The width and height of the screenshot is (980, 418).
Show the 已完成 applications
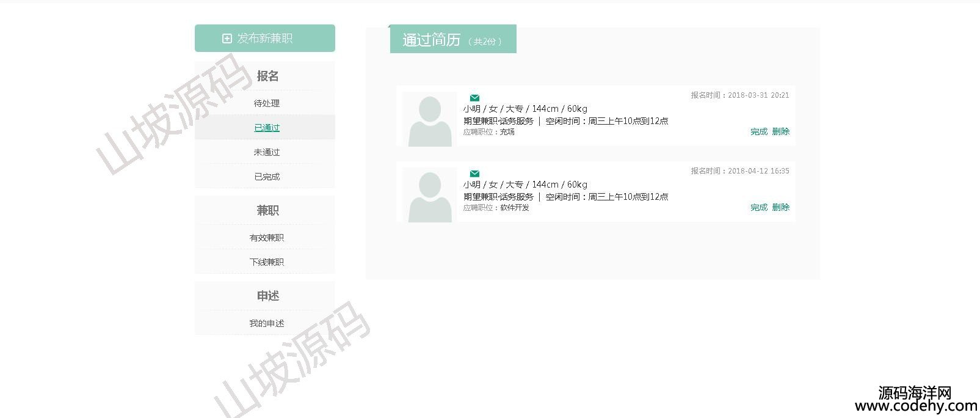click(x=266, y=177)
